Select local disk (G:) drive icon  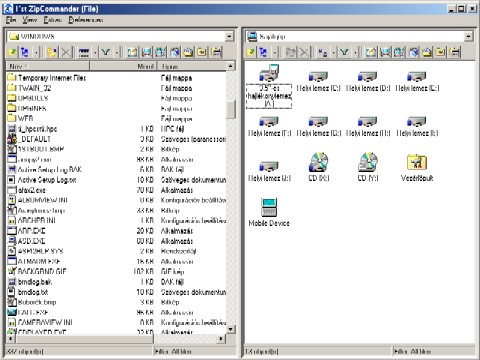pyautogui.click(x=318, y=127)
